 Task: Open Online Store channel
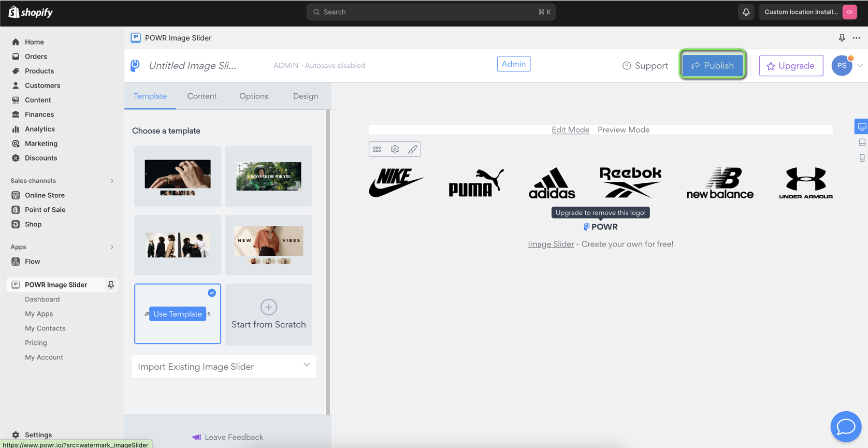[x=45, y=195]
